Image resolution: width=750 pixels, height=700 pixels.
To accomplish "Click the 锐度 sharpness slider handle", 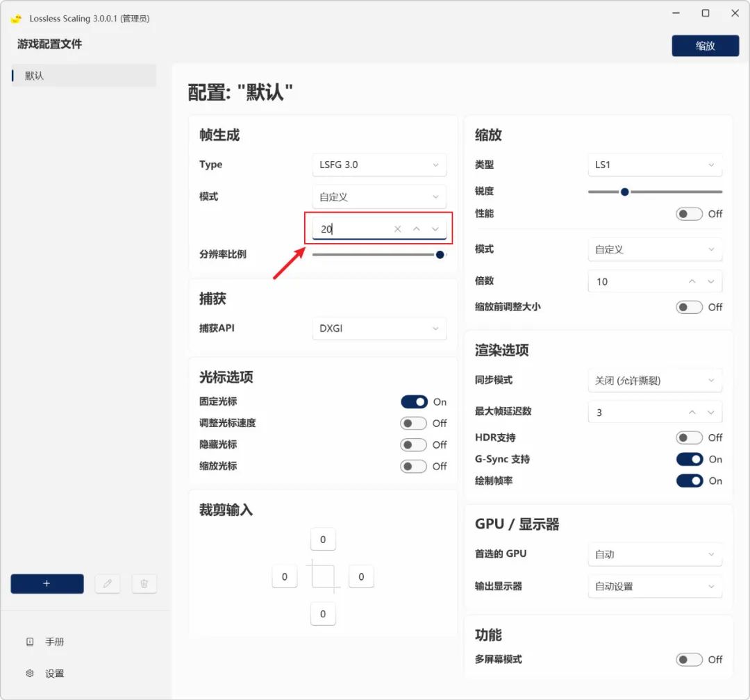I will pos(624,192).
